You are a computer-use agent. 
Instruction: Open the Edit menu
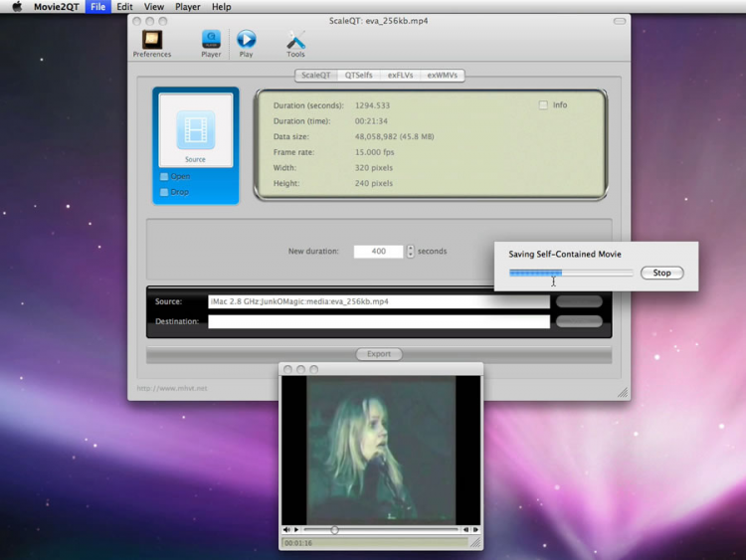pos(124,7)
